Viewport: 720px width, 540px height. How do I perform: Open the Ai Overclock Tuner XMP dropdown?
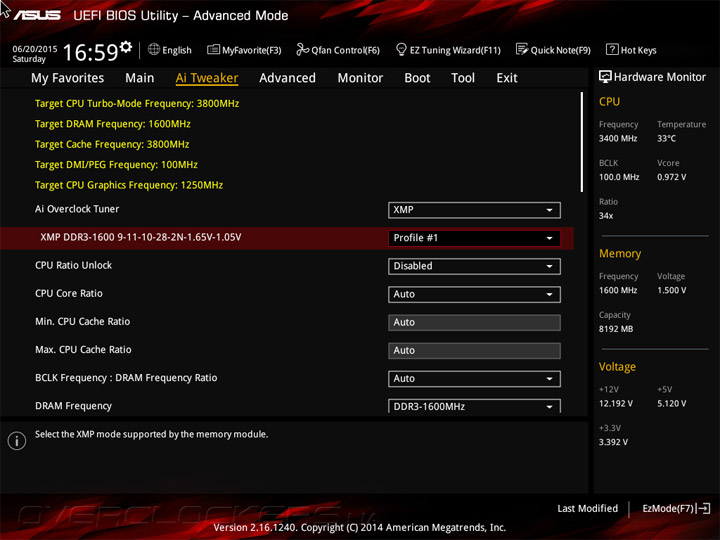click(474, 210)
